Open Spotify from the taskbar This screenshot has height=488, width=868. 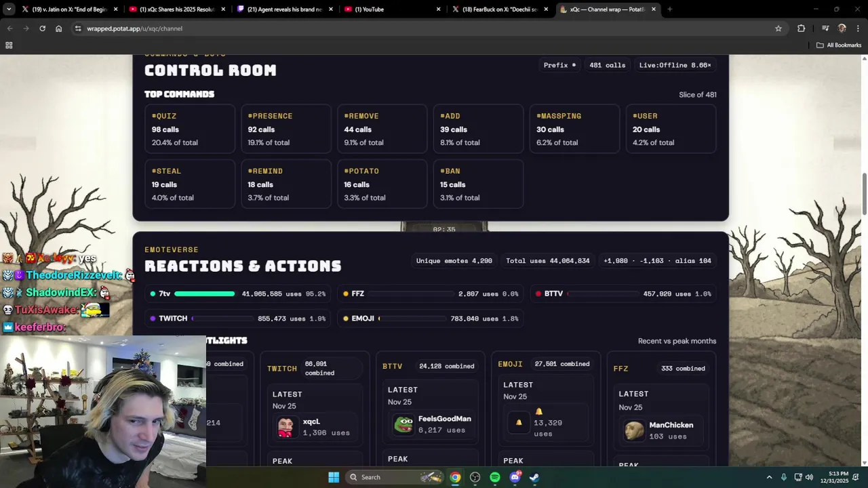coord(495,477)
